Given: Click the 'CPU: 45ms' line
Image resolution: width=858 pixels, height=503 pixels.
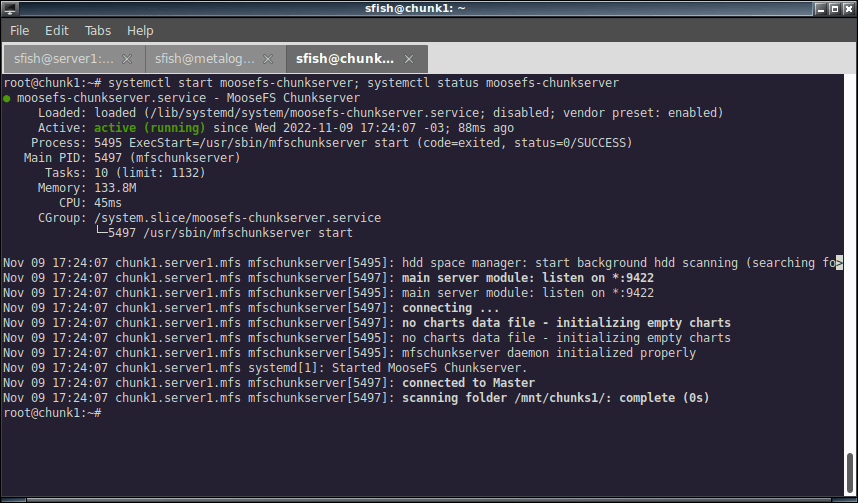Looking at the screenshot, I should click(x=90, y=203).
